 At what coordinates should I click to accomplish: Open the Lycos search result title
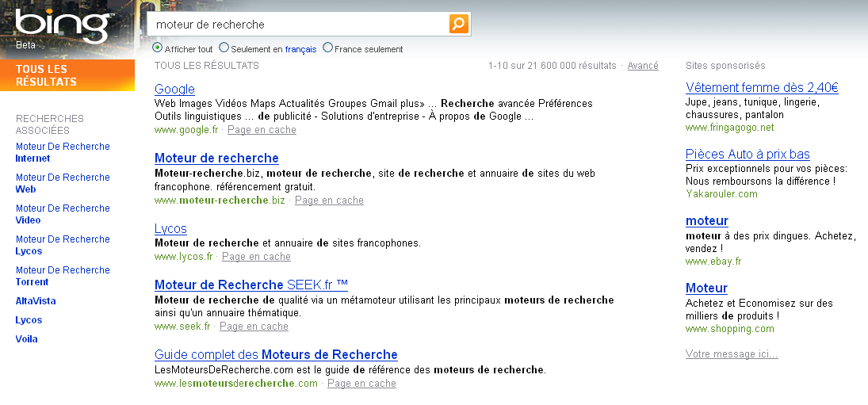coord(170,228)
